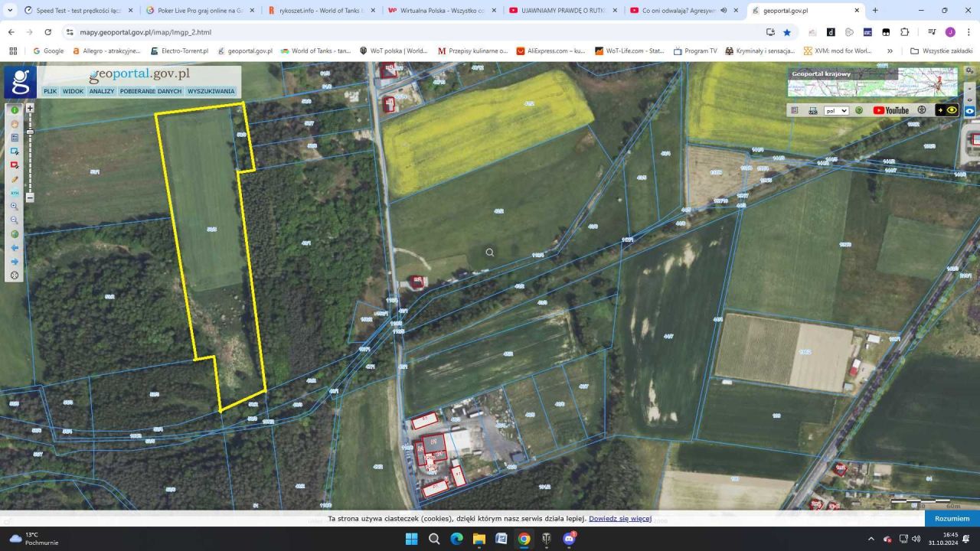
Task: Open the Wszystkie zakładki bookmarks folder
Action: tap(941, 51)
